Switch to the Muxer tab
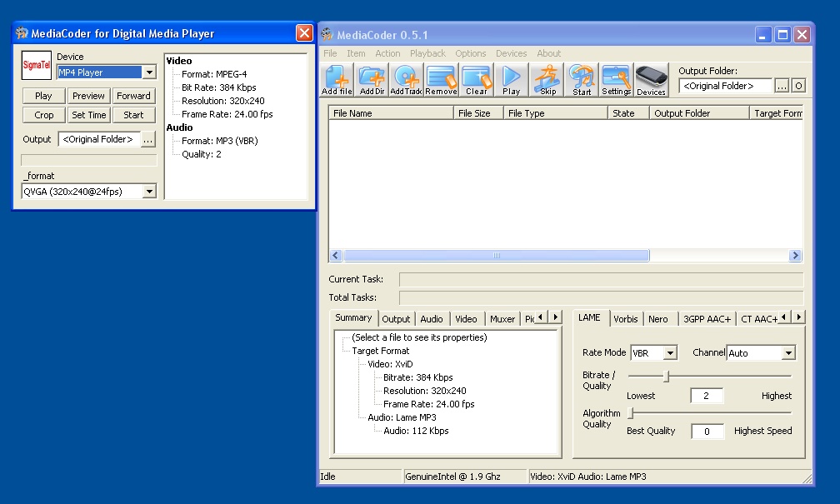This screenshot has width=840, height=504. coord(502,319)
